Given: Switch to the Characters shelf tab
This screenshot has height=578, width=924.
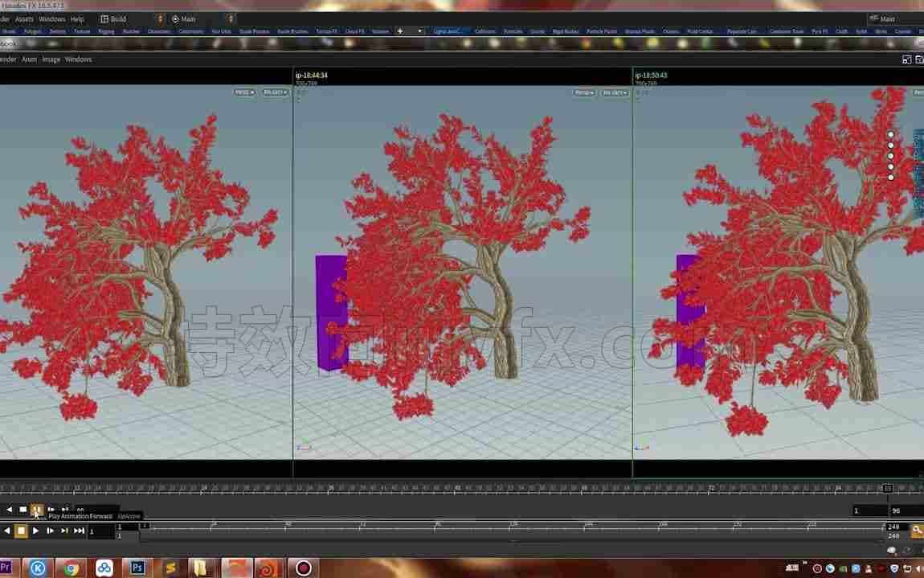Looking at the screenshot, I should (158, 31).
